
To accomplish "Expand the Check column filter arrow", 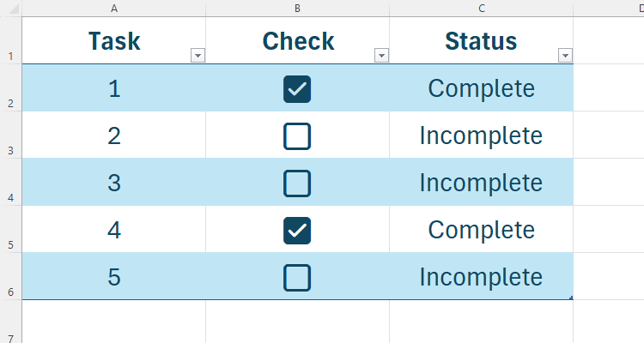I will pos(381,56).
